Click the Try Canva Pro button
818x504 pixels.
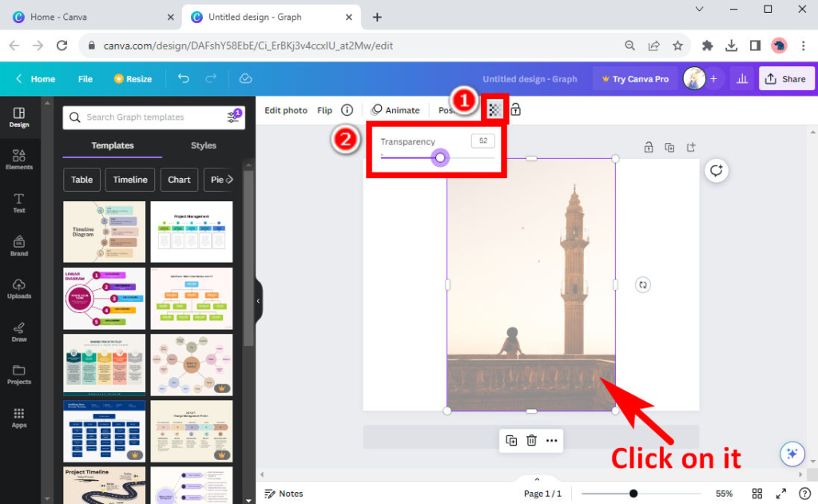[x=636, y=79]
